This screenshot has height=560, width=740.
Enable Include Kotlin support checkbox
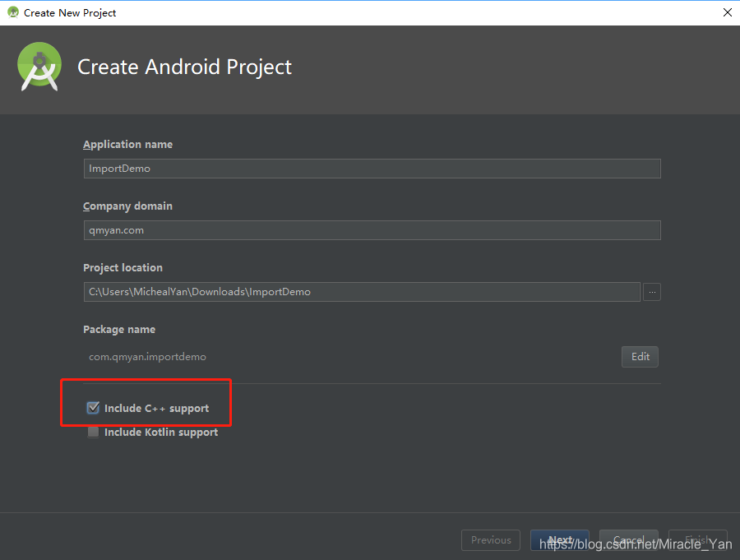coord(93,432)
